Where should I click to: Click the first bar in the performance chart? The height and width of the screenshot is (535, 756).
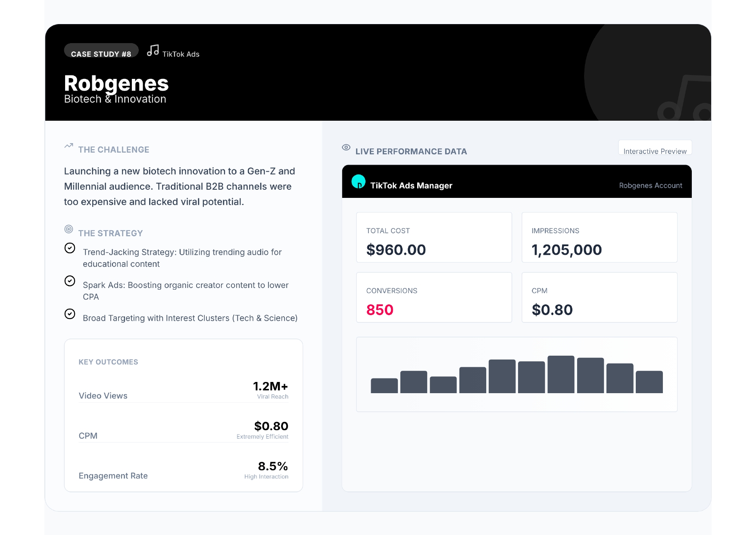coord(384,385)
